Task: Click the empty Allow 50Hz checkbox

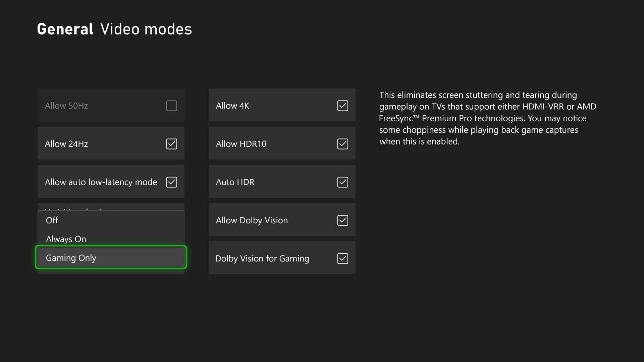Action: point(171,106)
